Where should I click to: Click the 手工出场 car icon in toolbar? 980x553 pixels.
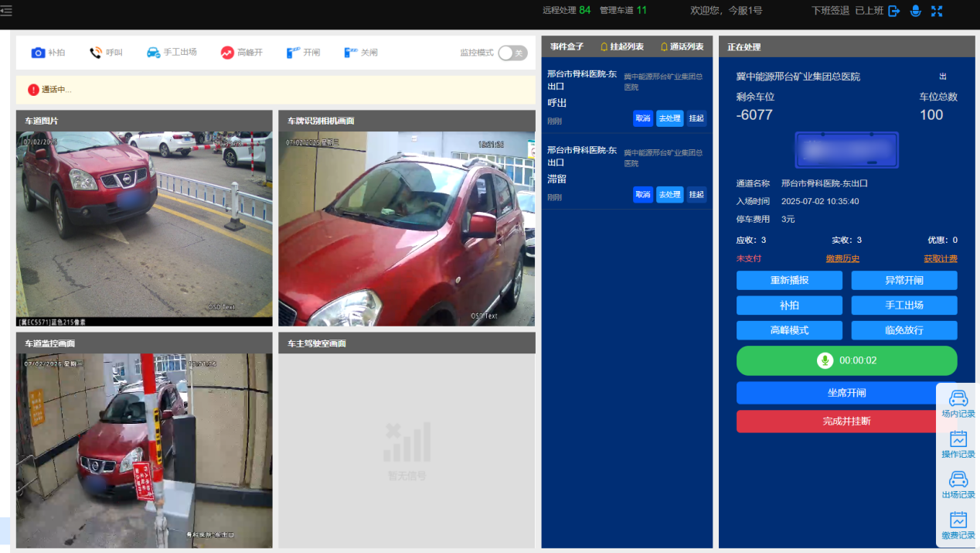pos(154,53)
